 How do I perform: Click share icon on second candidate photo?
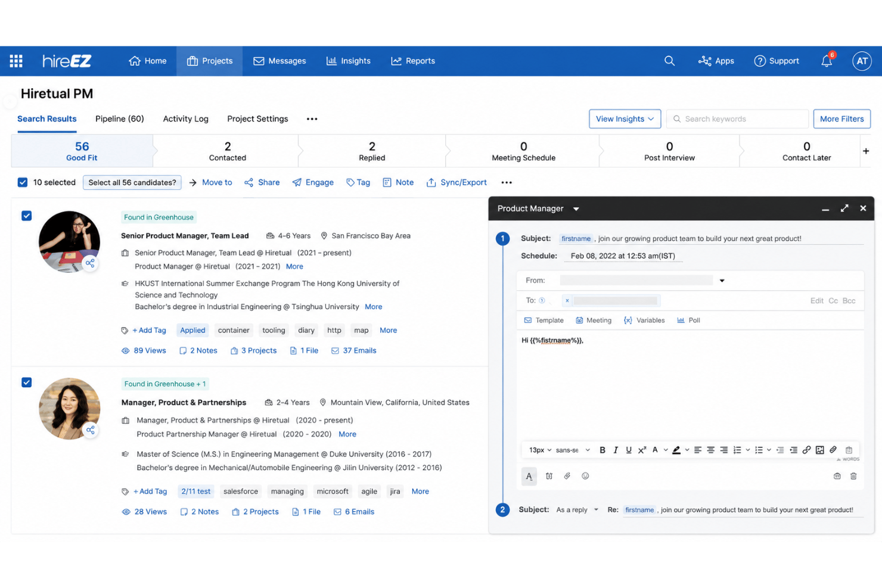coord(90,430)
